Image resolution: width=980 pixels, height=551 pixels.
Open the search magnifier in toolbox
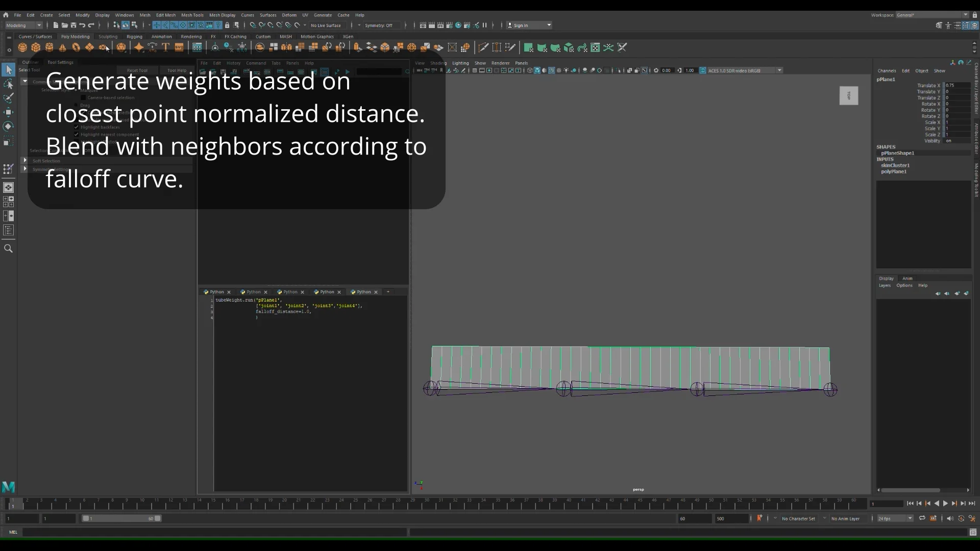click(x=9, y=249)
